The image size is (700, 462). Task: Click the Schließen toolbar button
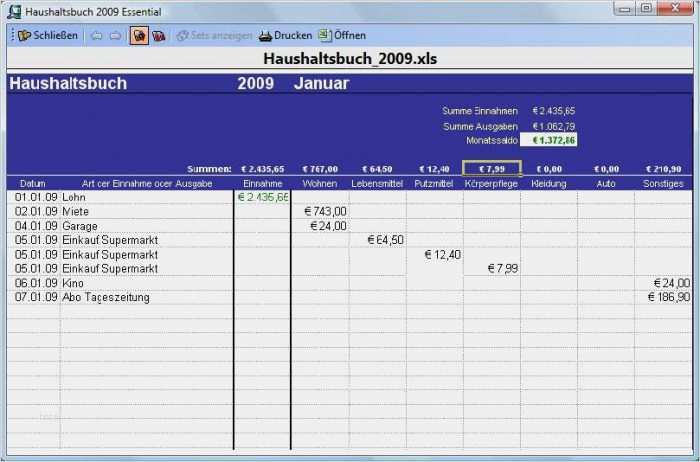coord(48,35)
